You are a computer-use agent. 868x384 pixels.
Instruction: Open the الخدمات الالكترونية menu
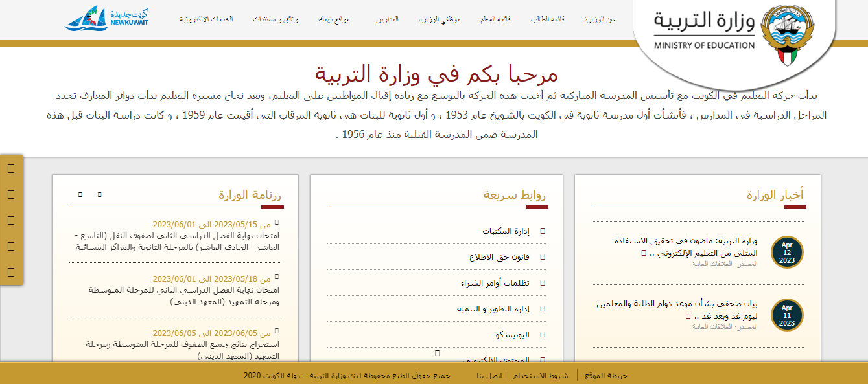(206, 20)
